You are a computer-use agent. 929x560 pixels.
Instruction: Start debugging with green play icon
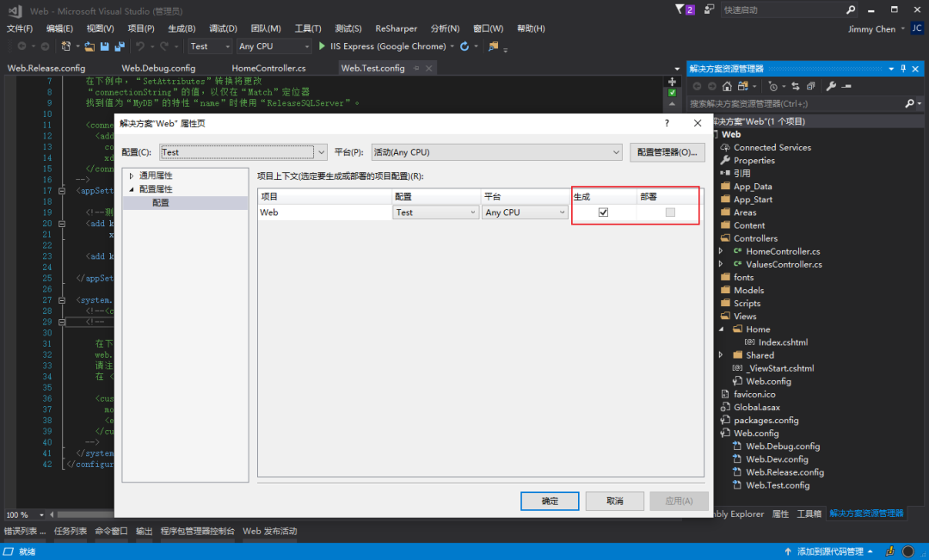pyautogui.click(x=322, y=46)
